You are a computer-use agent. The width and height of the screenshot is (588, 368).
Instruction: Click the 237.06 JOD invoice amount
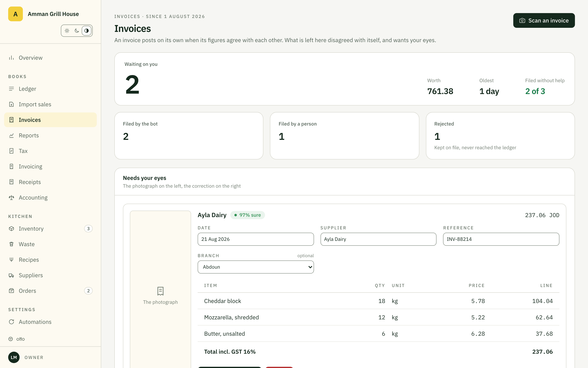click(542, 215)
